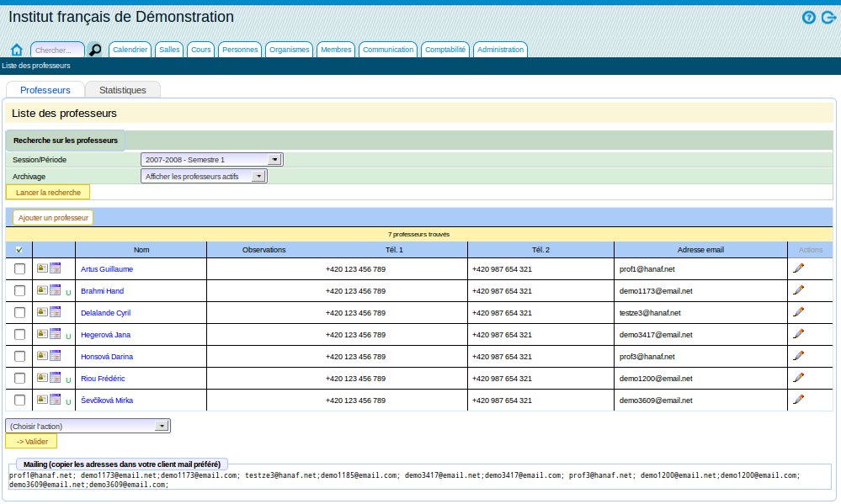Screen dimensions: 841x504
Task: Open the ID card icon for Riou Frédéric
Action: (x=42, y=378)
